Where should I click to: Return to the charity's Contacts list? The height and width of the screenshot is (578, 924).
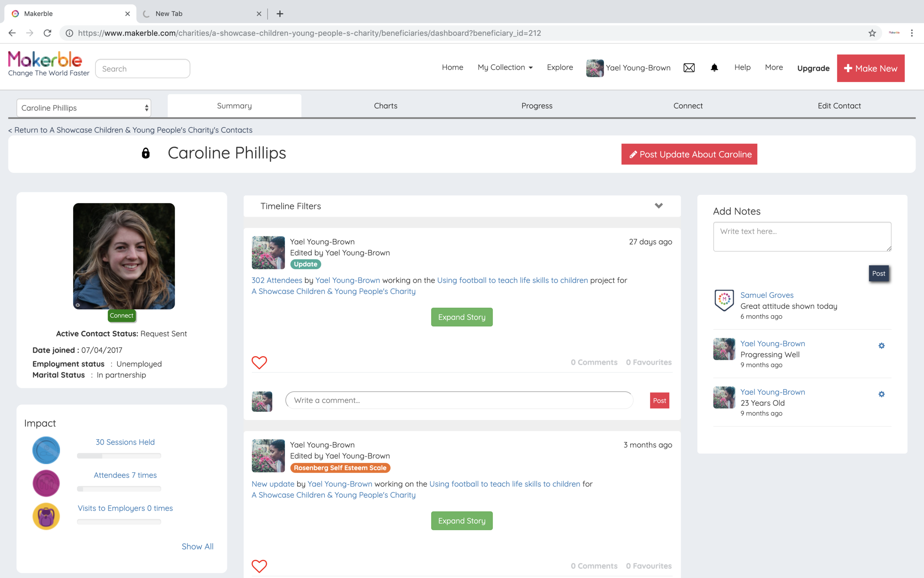point(130,130)
